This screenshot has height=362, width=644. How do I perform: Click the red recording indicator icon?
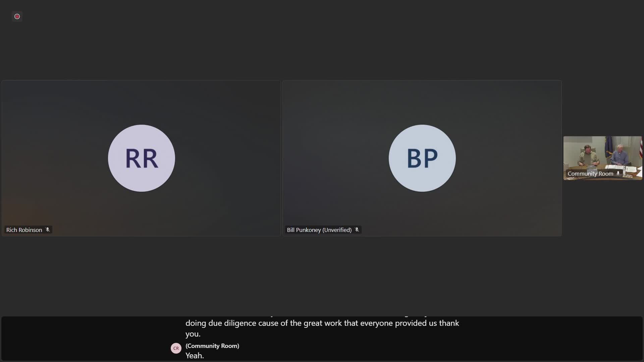(x=17, y=16)
